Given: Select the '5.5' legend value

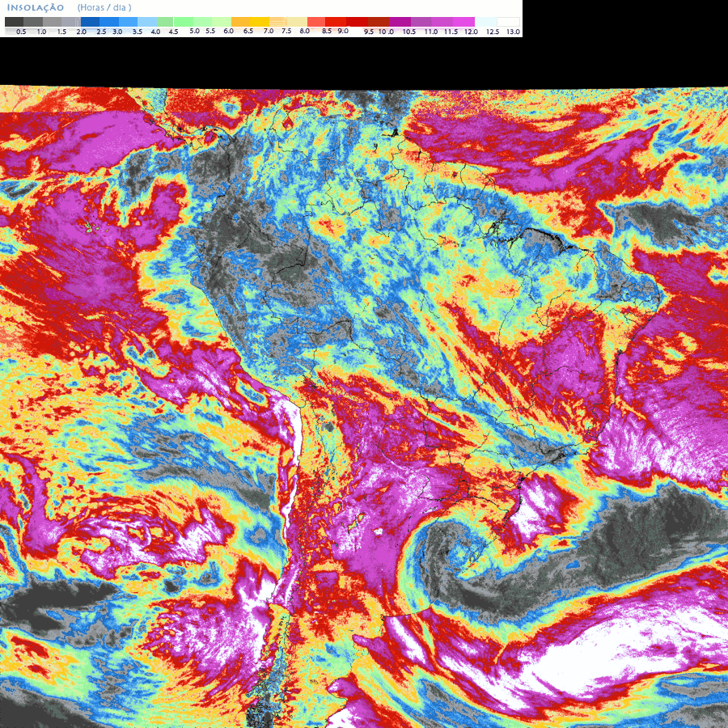Looking at the screenshot, I should 210,31.
